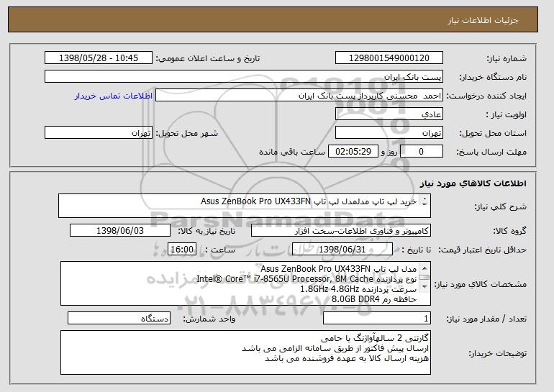Step up the general description spinner arrow

pos(424,199)
